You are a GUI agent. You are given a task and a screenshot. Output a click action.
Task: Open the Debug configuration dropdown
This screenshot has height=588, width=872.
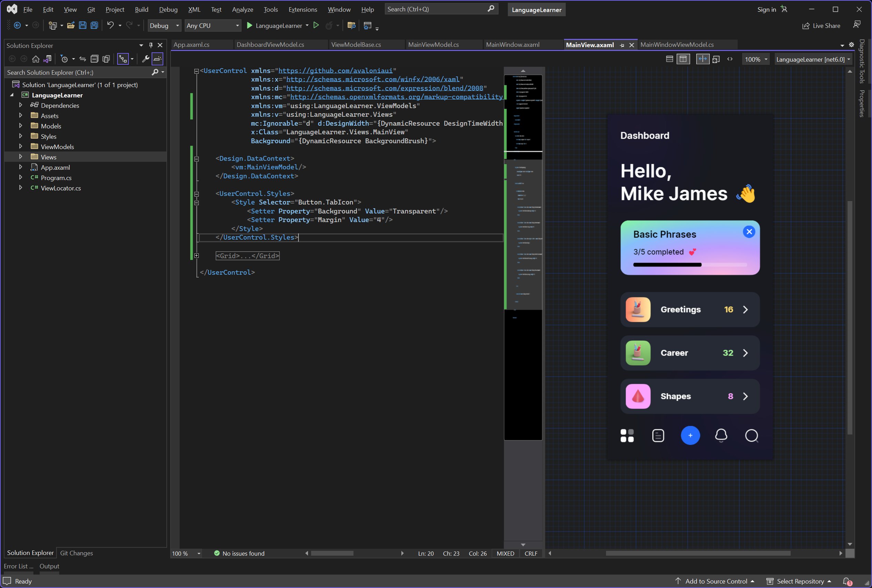click(164, 25)
